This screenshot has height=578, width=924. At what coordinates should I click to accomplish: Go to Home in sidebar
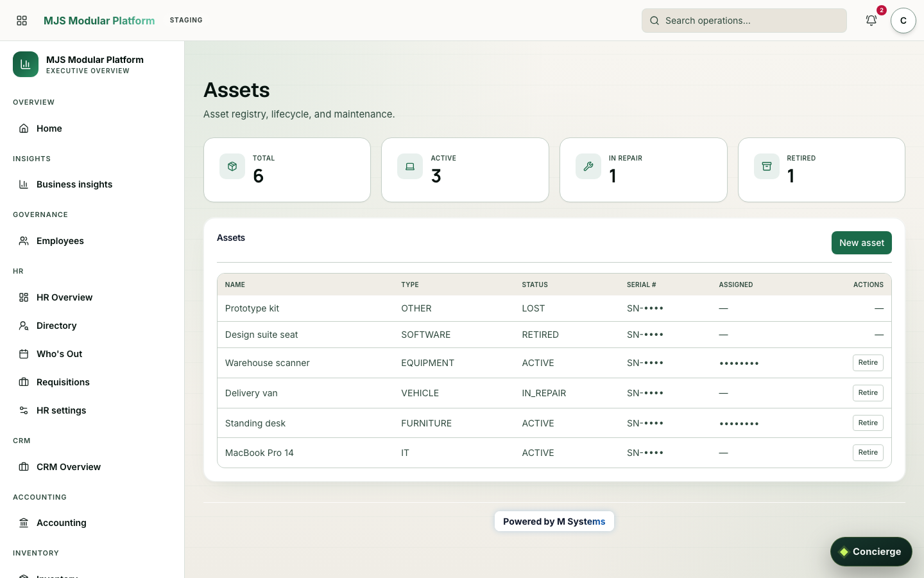pyautogui.click(x=92, y=128)
